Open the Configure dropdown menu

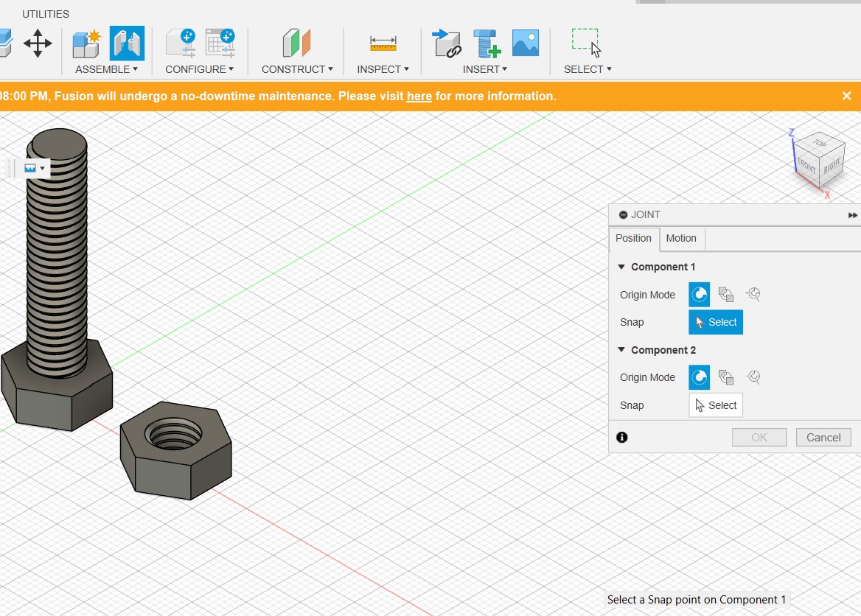[199, 69]
